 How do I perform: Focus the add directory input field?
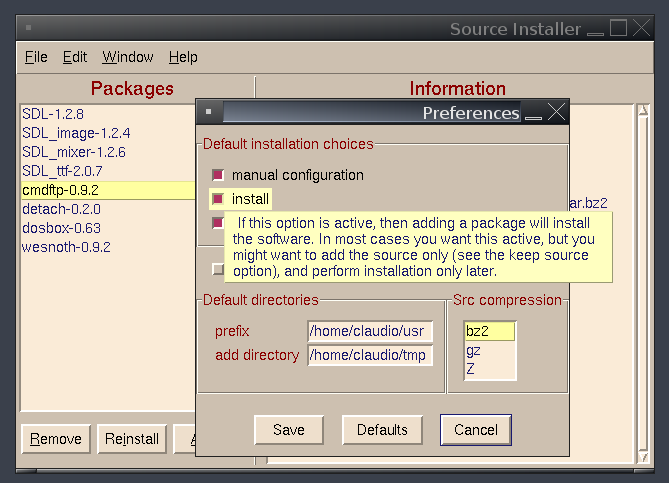click(x=370, y=355)
